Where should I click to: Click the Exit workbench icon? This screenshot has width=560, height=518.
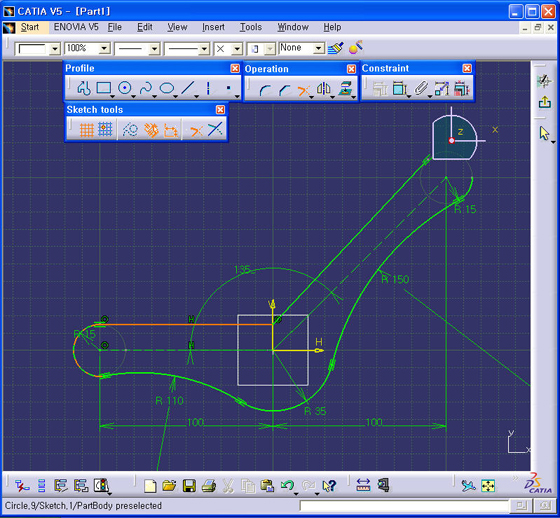coord(545,102)
